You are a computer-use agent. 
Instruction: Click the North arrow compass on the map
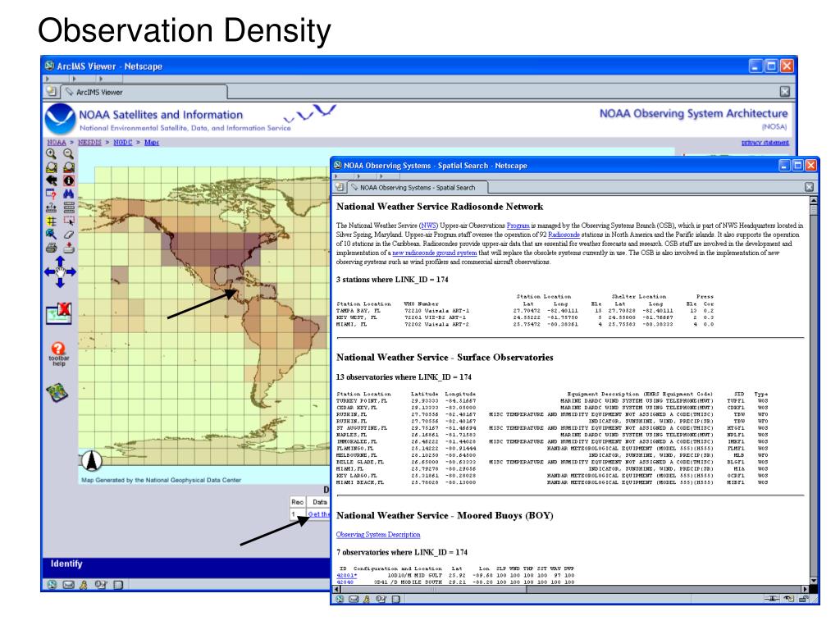91,461
